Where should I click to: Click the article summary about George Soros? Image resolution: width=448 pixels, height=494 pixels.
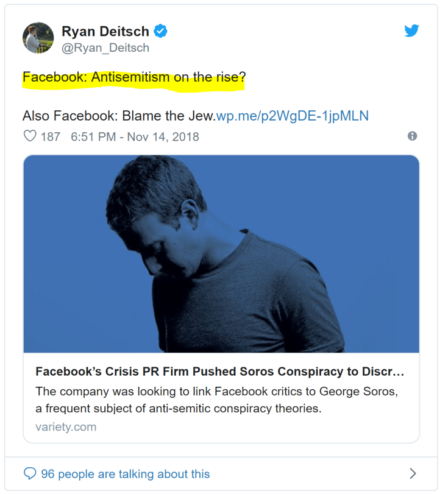216,400
